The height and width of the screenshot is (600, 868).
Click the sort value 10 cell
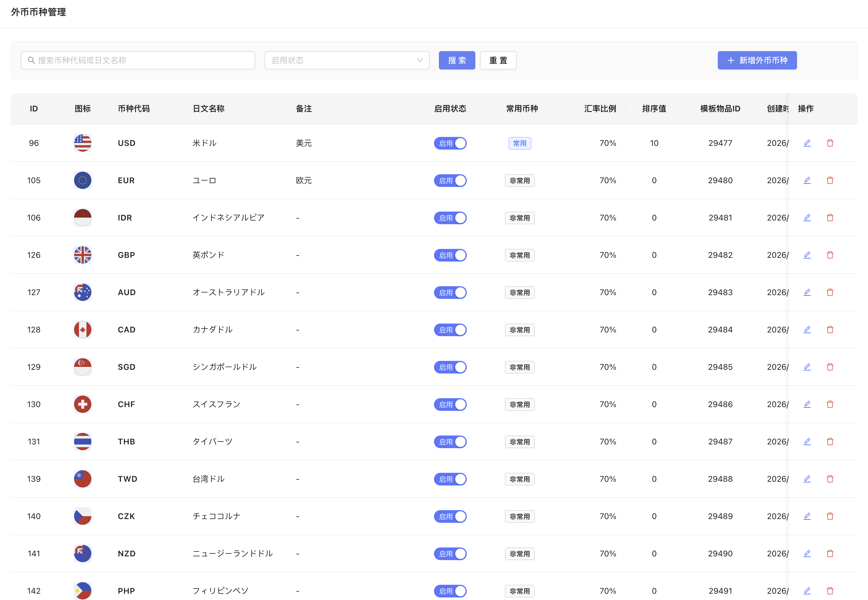tap(654, 143)
